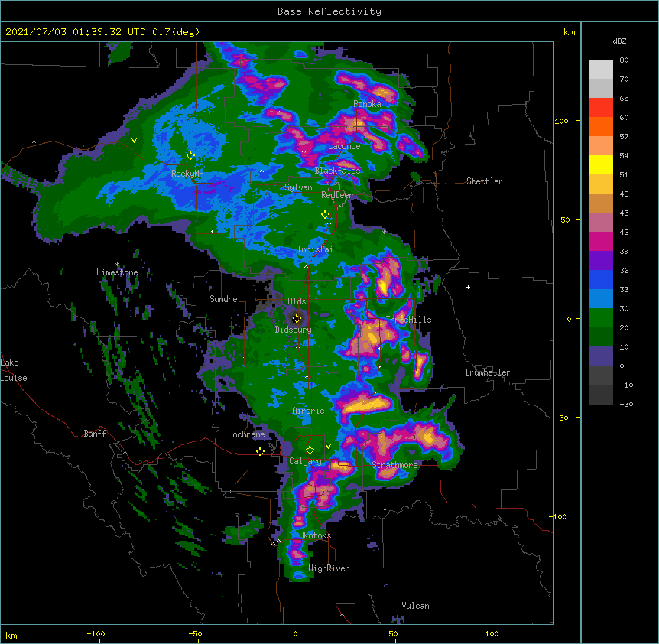This screenshot has height=644, width=659.
Task: Click the Strathmore city label
Action: (x=394, y=465)
